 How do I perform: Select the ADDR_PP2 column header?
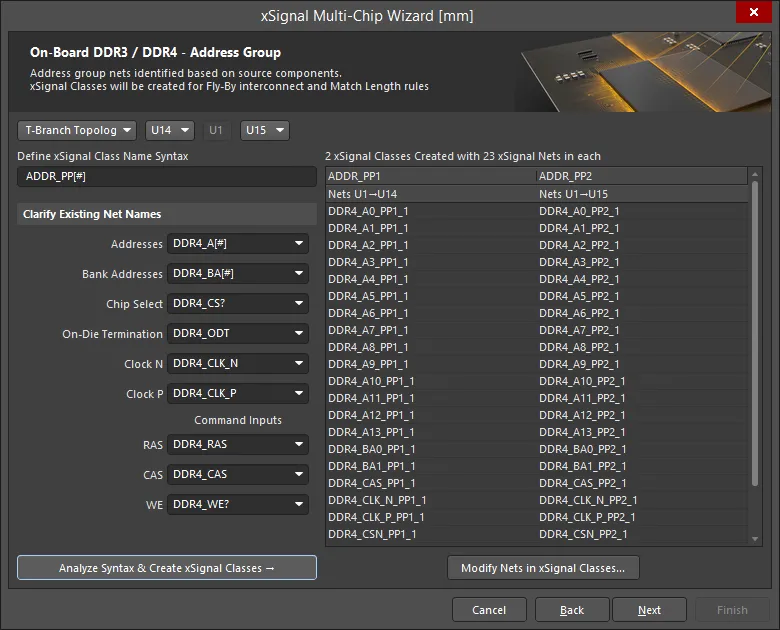pos(640,176)
